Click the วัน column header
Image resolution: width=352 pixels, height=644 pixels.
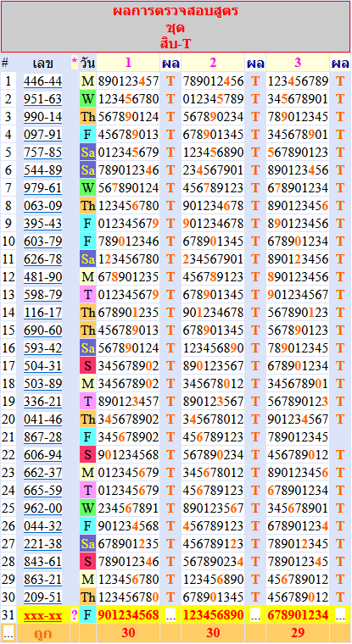pyautogui.click(x=87, y=64)
